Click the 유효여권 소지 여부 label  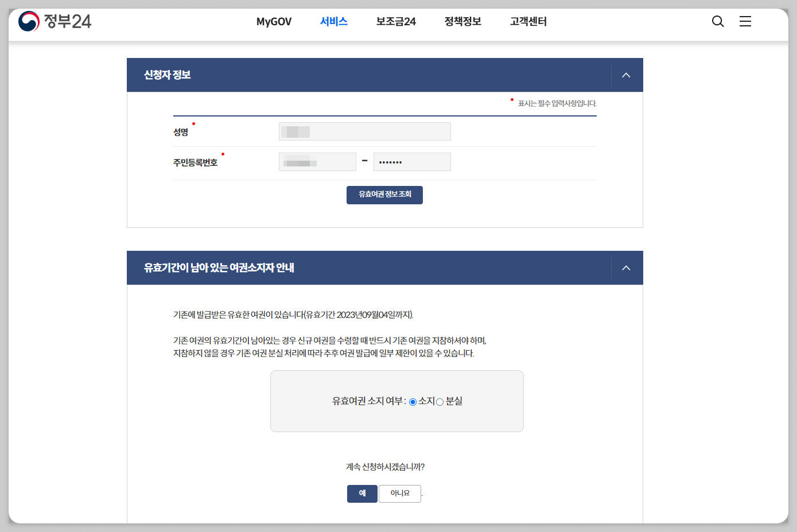click(x=369, y=401)
